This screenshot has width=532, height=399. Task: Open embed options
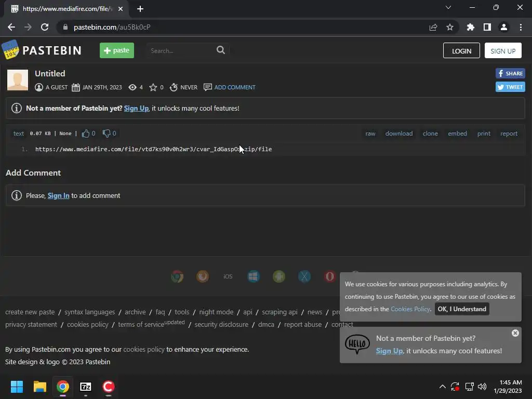coord(457,134)
